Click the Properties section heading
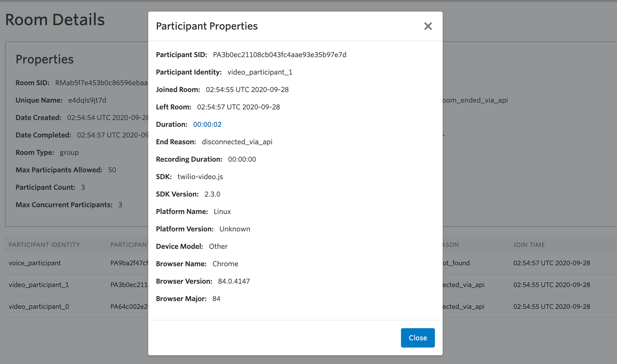The width and height of the screenshot is (617, 364). click(x=44, y=59)
